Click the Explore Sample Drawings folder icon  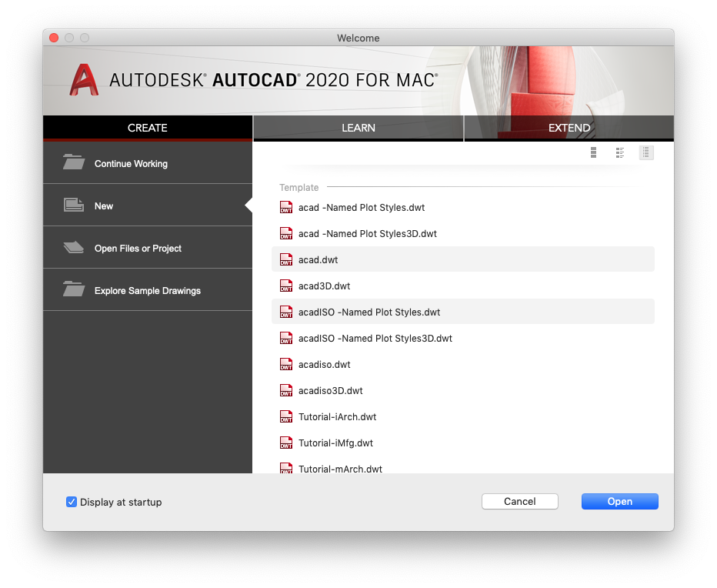pos(73,289)
